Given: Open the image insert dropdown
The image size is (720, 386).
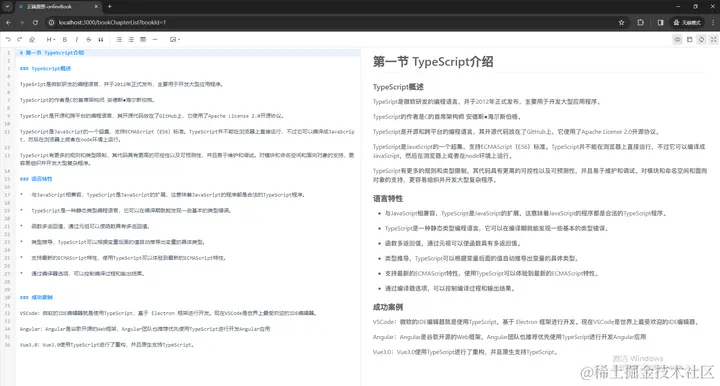Looking at the screenshot, I should pos(174,39).
